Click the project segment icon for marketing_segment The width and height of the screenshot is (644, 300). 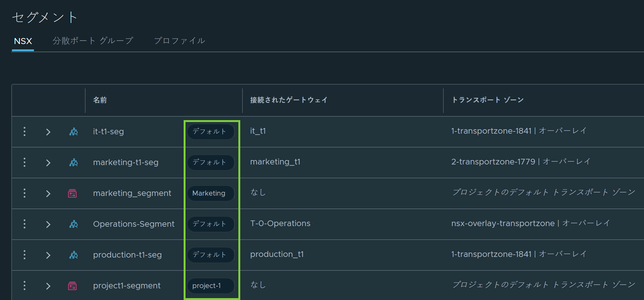coord(72,193)
